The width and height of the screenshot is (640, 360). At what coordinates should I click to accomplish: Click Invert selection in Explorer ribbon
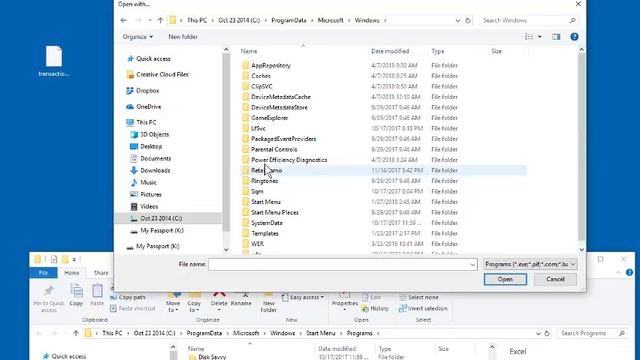point(423,309)
